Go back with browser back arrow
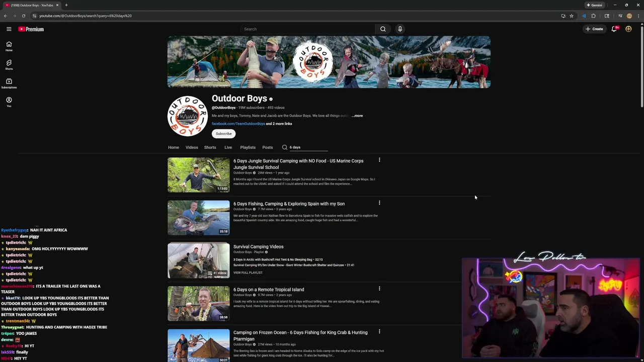Image resolution: width=644 pixels, height=362 pixels. [x=6, y=16]
